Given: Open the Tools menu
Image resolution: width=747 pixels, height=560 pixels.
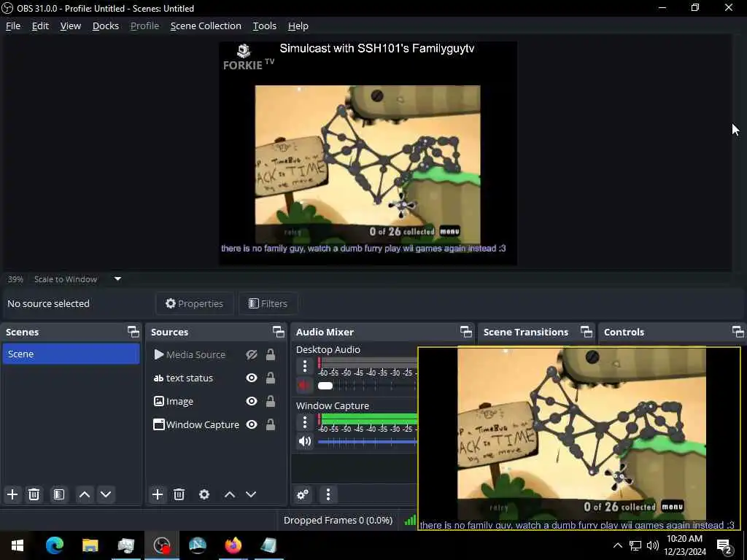Looking at the screenshot, I should point(264,26).
